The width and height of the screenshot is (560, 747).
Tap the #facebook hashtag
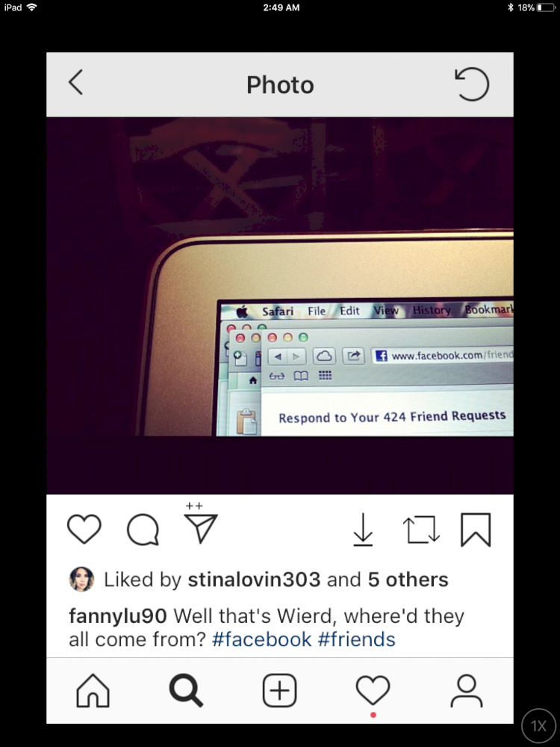pyautogui.click(x=261, y=639)
